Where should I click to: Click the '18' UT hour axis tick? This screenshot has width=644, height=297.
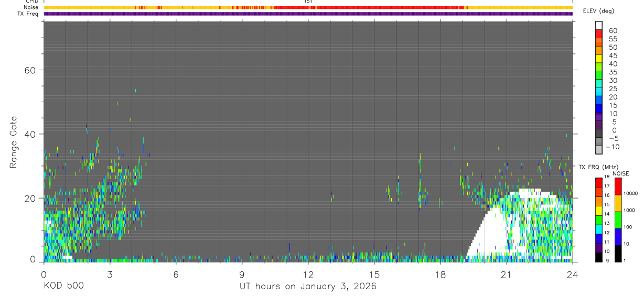click(440, 274)
